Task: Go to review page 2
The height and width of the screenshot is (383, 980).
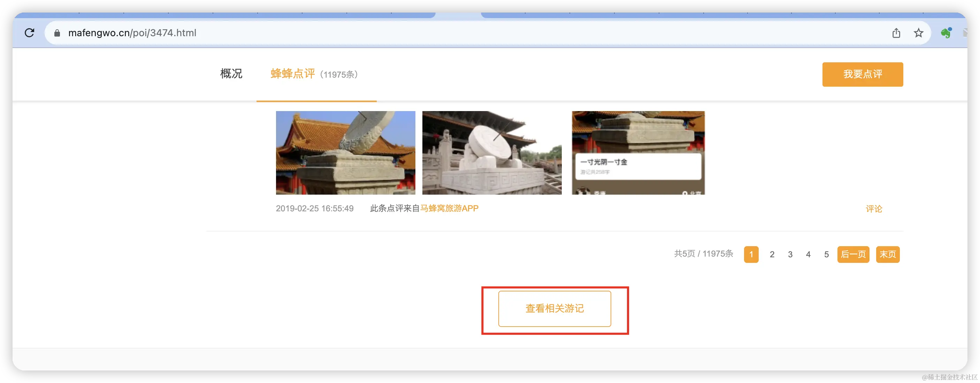Action: click(772, 254)
